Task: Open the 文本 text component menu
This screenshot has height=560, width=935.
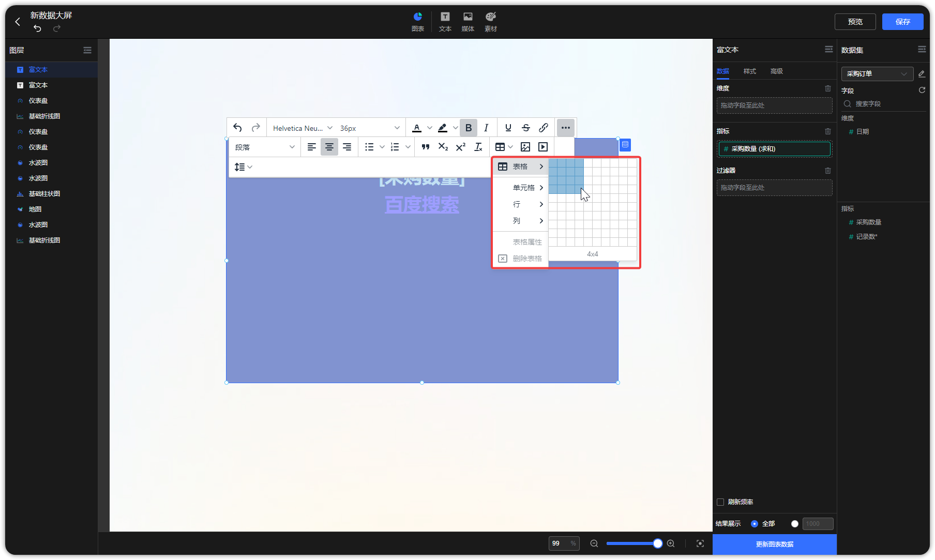Action: pos(445,22)
